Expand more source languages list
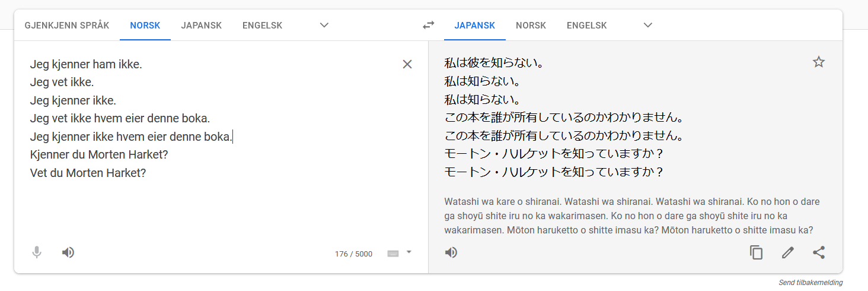Viewport: 868px width, 291px height. (324, 26)
